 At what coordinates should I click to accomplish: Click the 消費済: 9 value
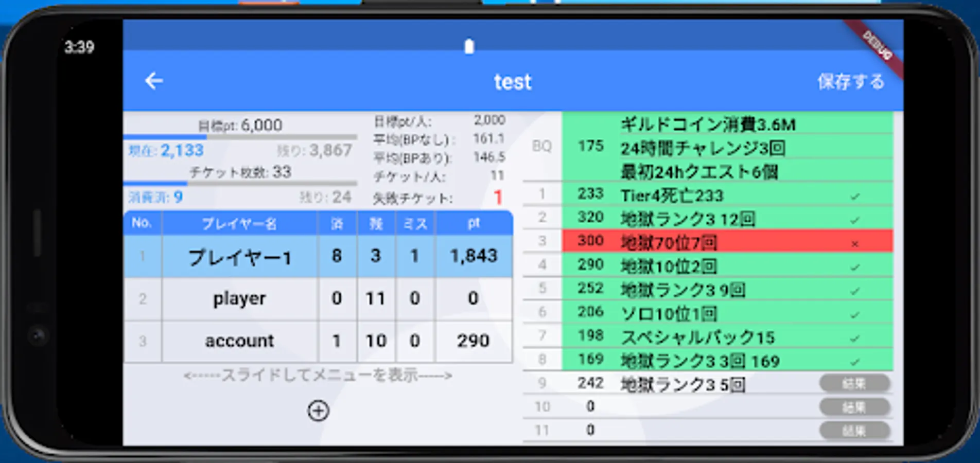point(155,197)
